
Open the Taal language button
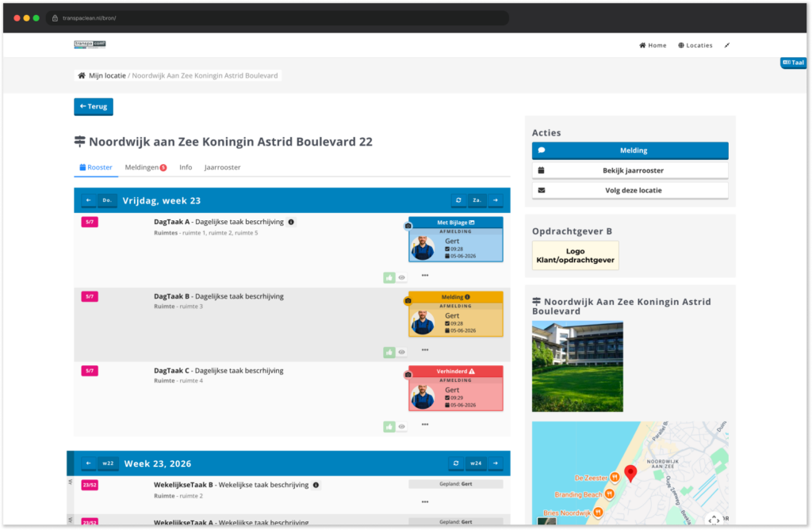point(793,63)
